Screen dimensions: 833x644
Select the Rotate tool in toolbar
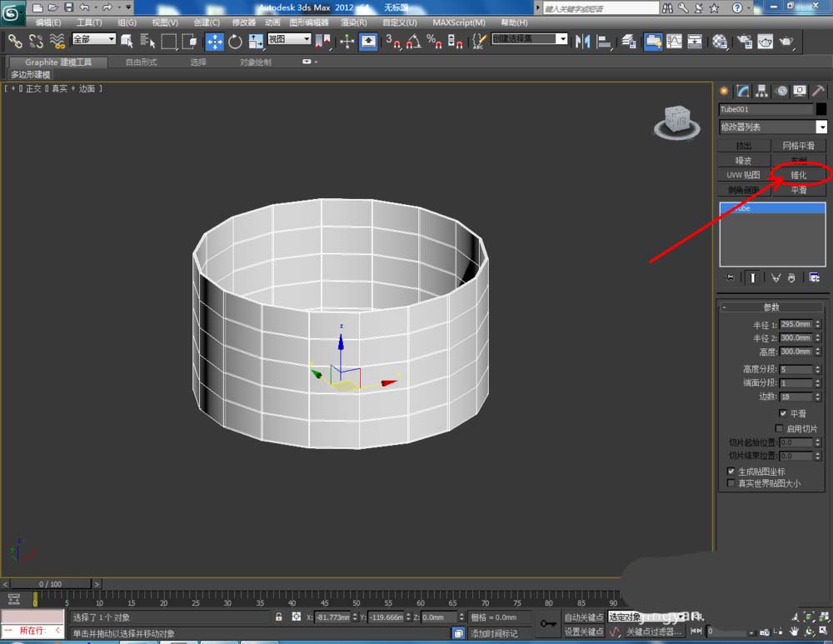pos(235,41)
